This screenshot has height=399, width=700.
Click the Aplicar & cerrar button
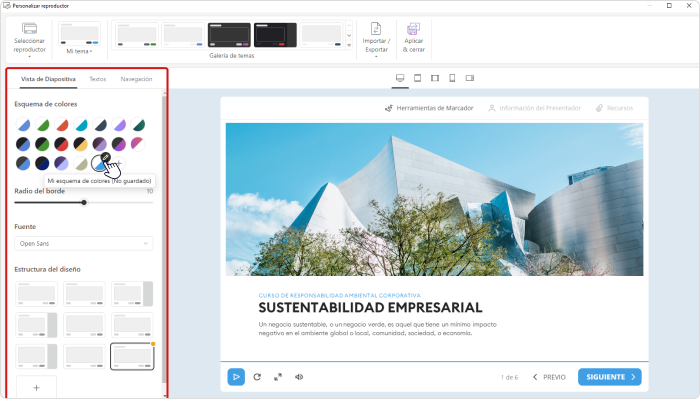(x=413, y=38)
